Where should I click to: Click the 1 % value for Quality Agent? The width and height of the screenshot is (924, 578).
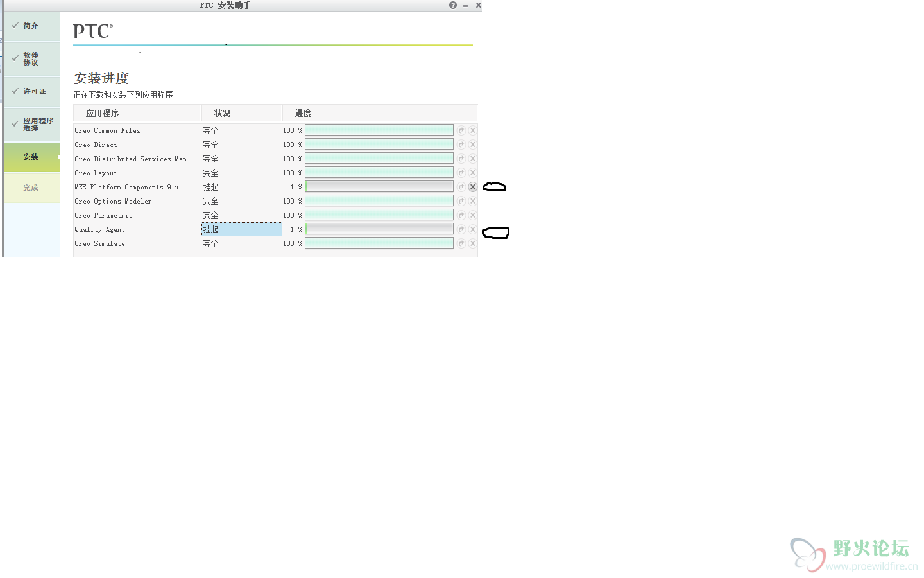coord(296,229)
